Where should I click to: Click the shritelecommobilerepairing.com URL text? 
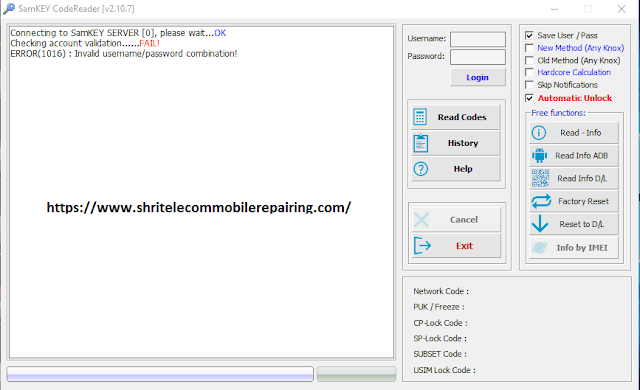coord(198,207)
